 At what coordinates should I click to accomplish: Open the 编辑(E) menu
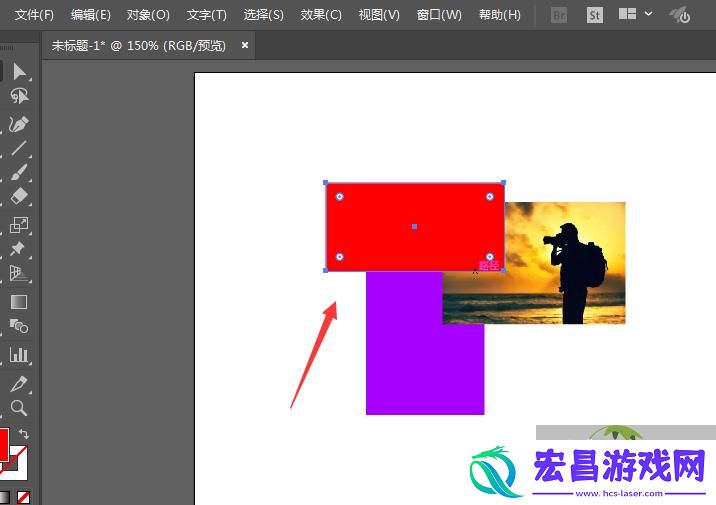pos(90,15)
